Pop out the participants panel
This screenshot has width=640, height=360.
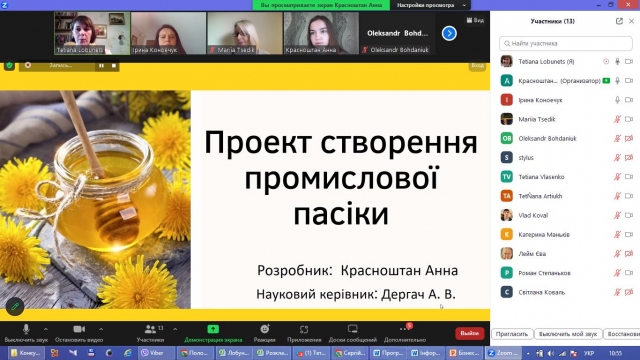click(x=619, y=21)
